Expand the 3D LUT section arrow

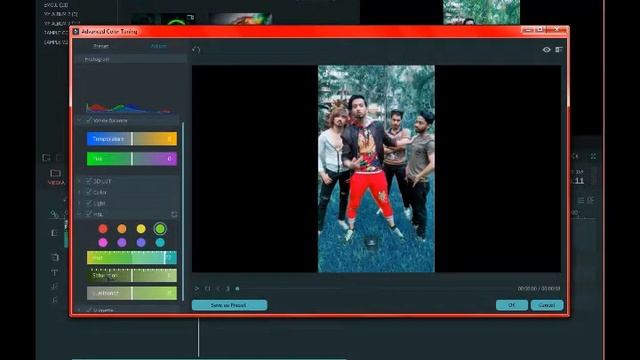coord(80,181)
